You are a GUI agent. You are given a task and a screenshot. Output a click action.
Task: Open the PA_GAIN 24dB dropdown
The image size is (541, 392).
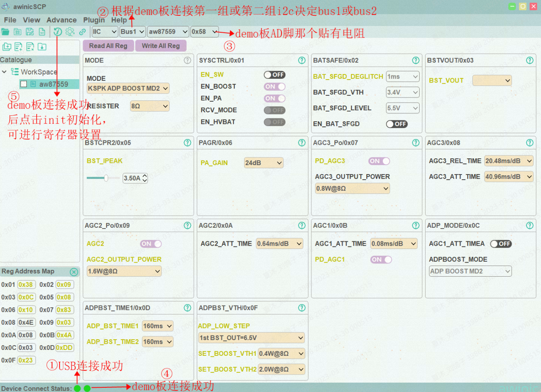coord(264,163)
